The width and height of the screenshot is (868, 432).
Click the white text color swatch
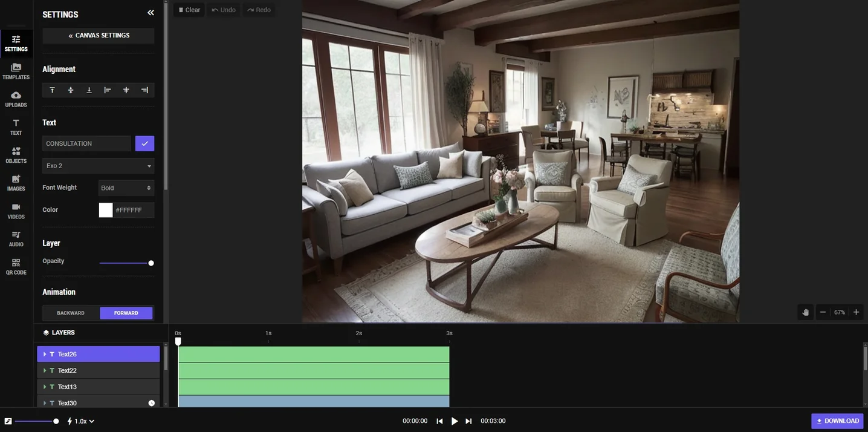click(x=106, y=210)
